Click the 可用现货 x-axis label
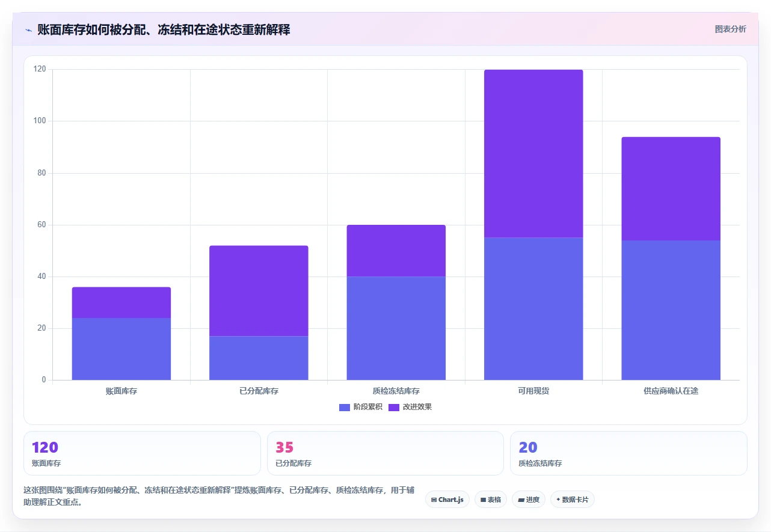771x532 pixels. [533, 391]
